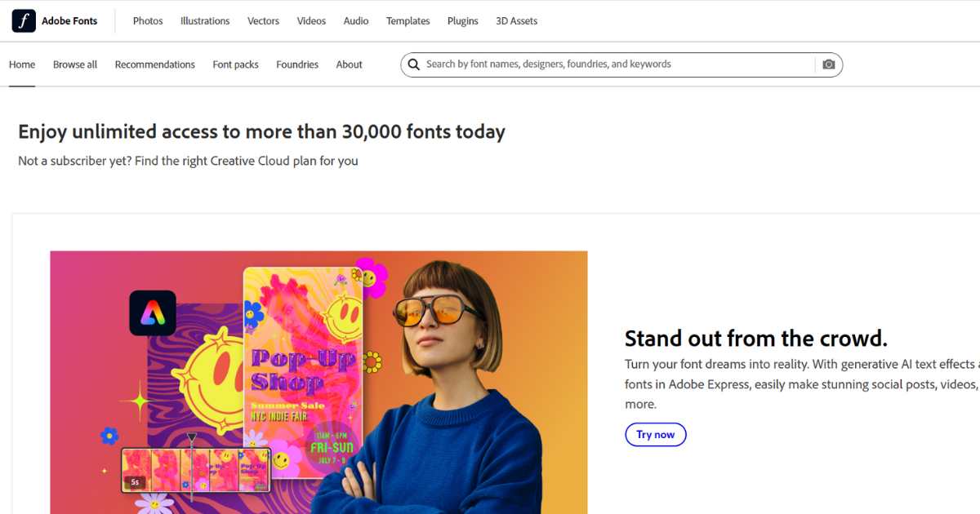
Task: Switch to Browse all tab
Action: point(75,64)
